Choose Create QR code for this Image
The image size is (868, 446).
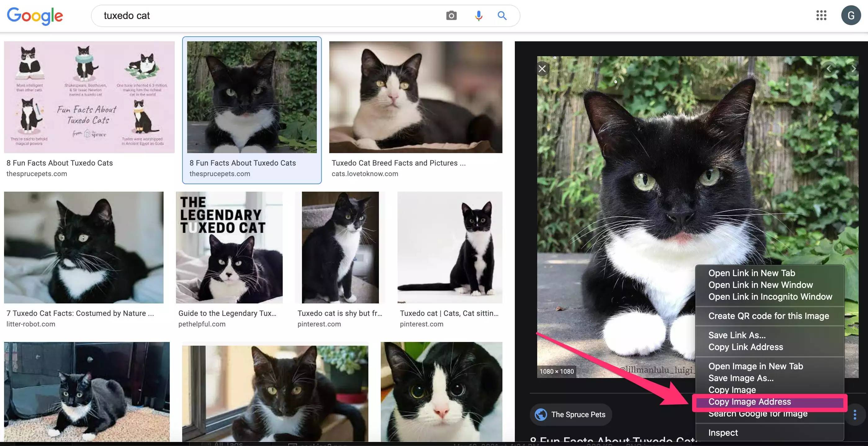pos(768,316)
